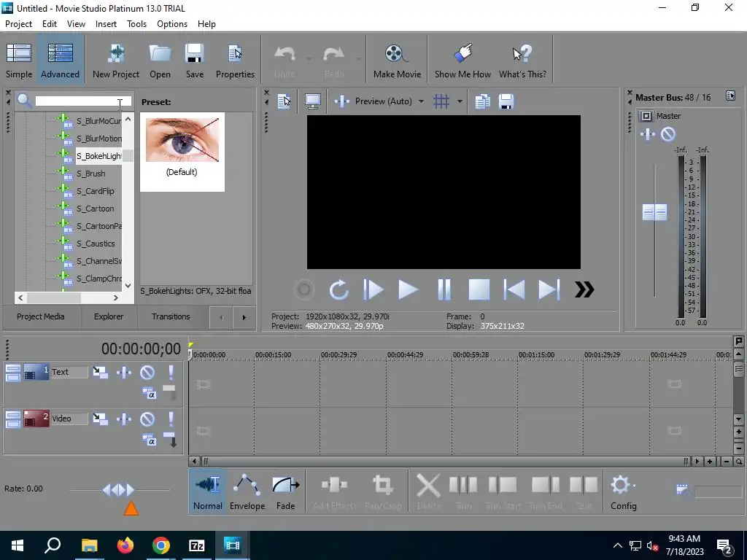Open Master bus FX icon
This screenshot has height=560, width=747.
pos(648,134)
